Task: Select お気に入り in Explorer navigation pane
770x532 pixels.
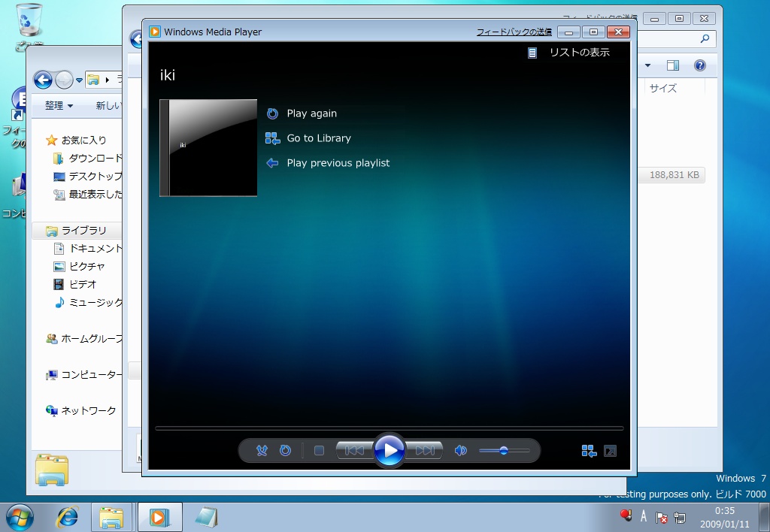Action: click(84, 141)
